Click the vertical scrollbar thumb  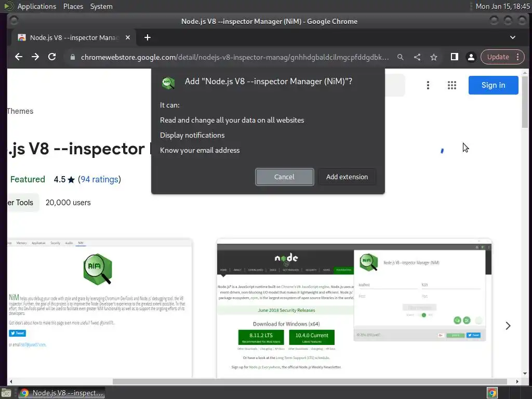[x=525, y=102]
